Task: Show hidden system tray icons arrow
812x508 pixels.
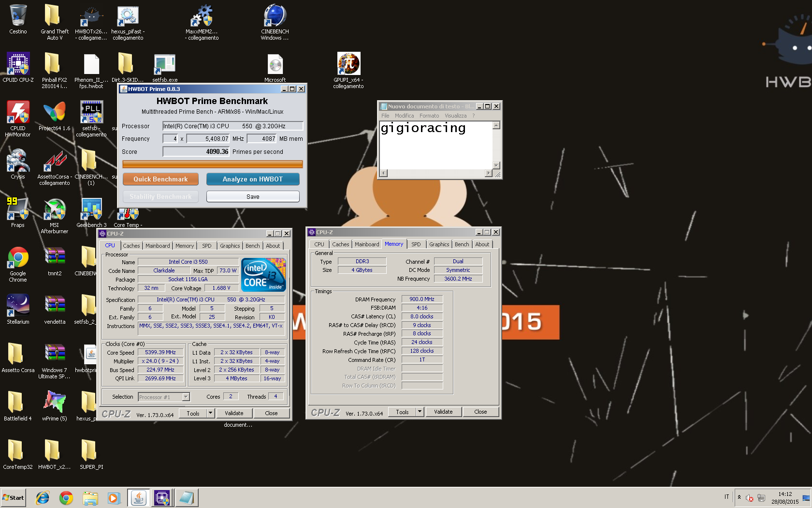Action: (x=739, y=497)
